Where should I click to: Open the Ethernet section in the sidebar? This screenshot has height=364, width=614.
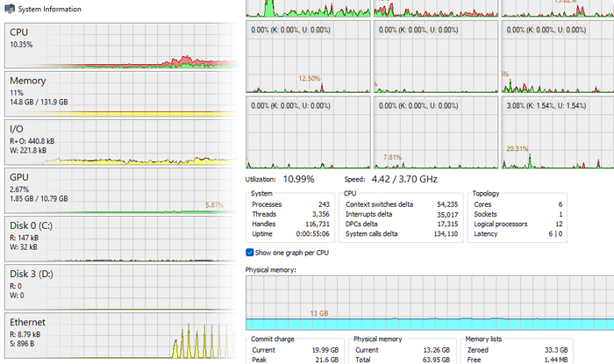click(121, 336)
